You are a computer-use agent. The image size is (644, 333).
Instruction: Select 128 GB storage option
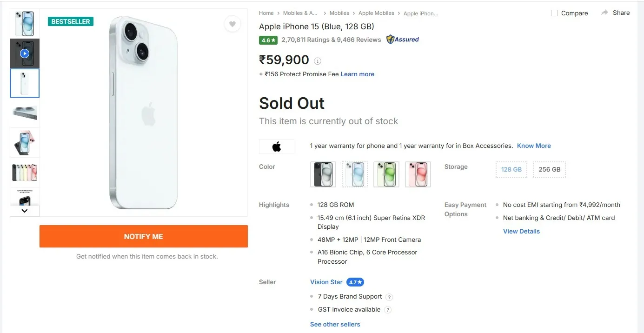511,170
